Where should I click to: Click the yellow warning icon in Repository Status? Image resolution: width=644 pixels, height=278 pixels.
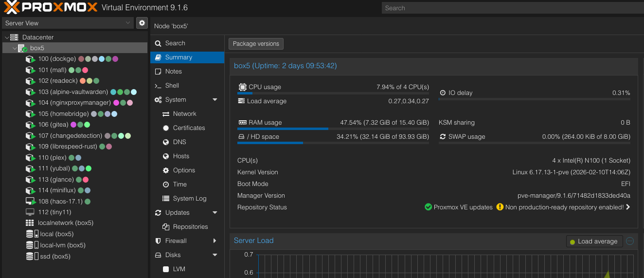[500, 207]
